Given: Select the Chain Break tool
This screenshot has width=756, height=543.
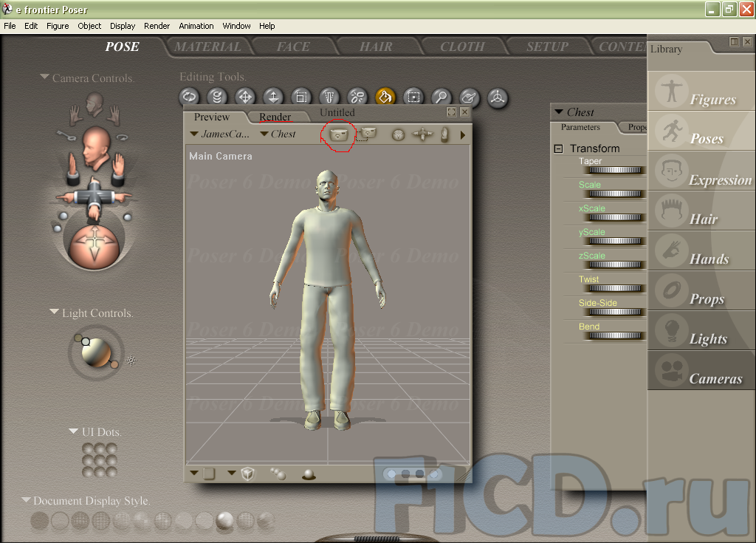Looking at the screenshot, I should tap(357, 97).
